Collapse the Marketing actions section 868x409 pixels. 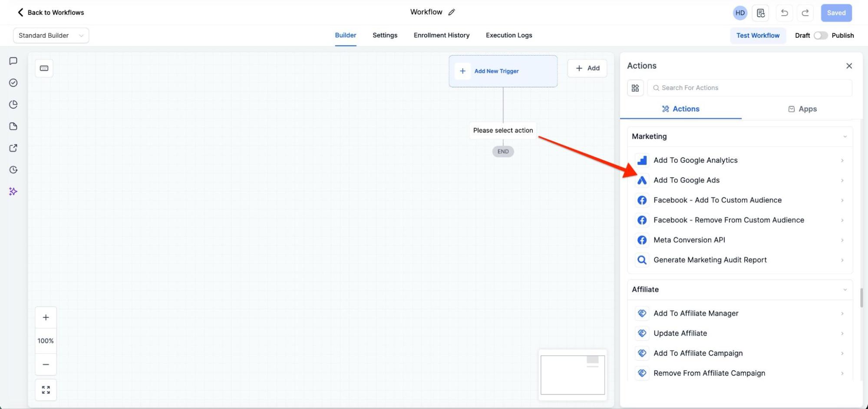(x=845, y=136)
